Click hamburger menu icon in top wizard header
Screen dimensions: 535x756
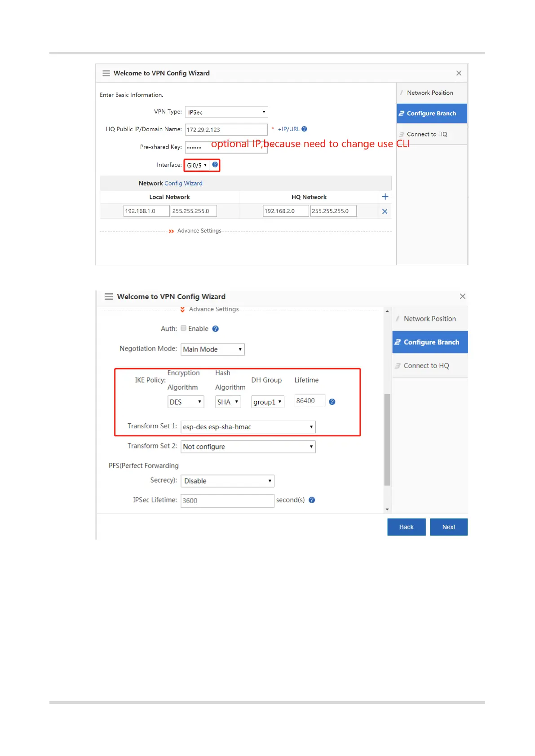106,73
